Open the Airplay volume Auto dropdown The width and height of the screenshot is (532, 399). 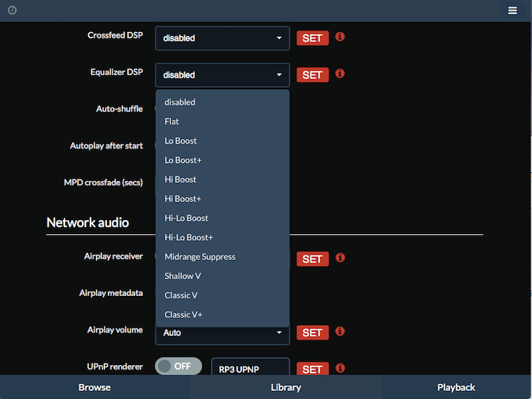223,333
